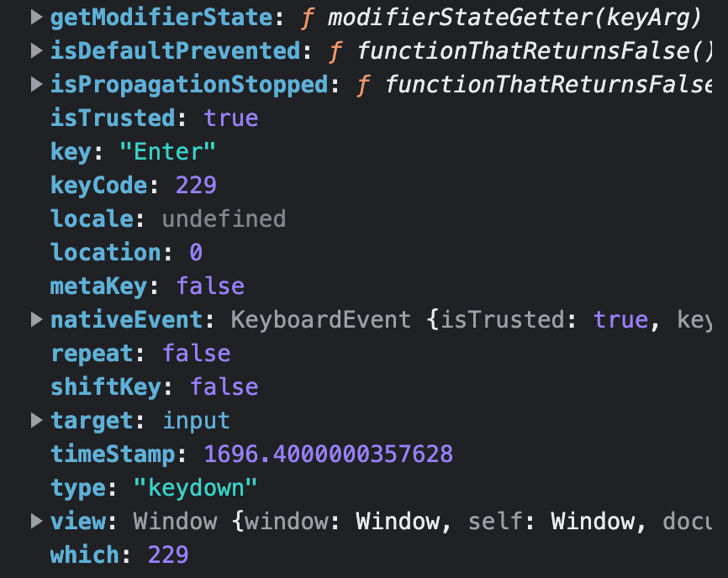Click the metaKey false value
Screen dimensions: 728x578
[210, 286]
